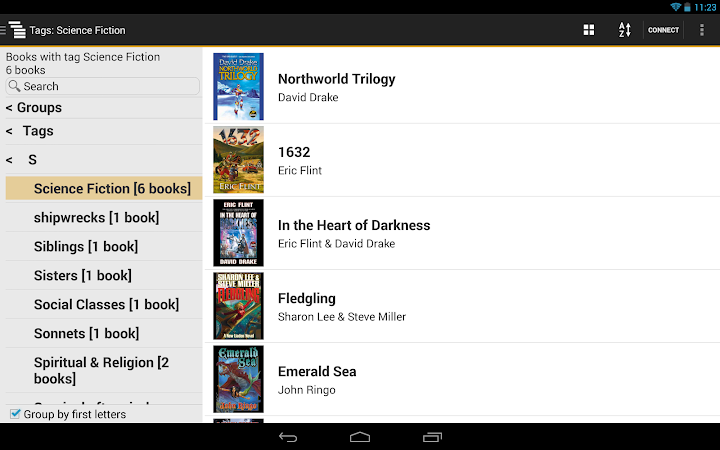Tap the Android home button
720x450 pixels.
pos(360,437)
